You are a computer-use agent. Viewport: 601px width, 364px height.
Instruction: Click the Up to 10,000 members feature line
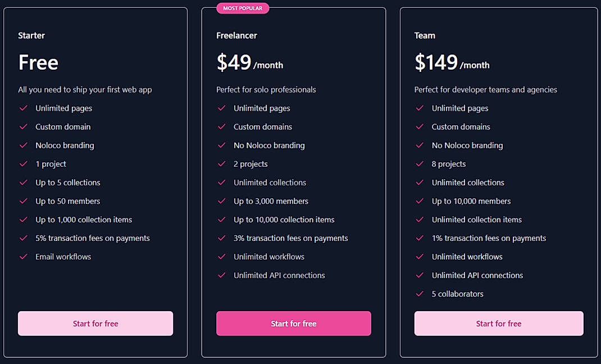point(471,201)
